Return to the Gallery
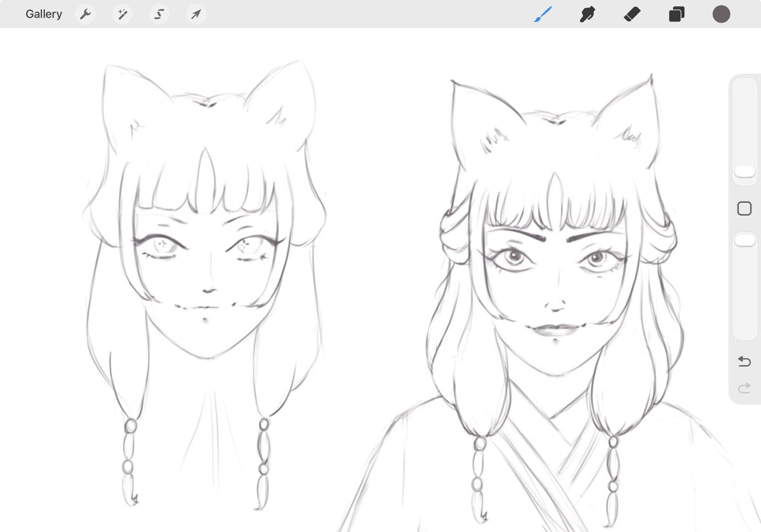This screenshot has width=761, height=532. 44,14
